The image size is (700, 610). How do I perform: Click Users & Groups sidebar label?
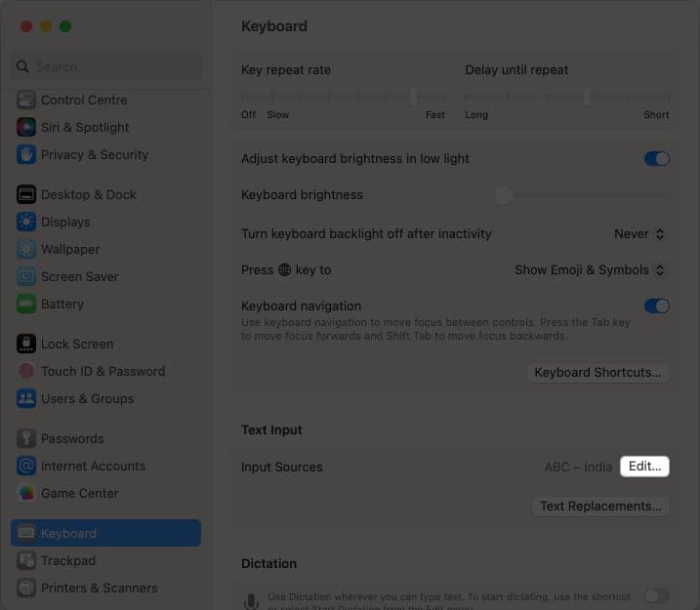click(87, 398)
